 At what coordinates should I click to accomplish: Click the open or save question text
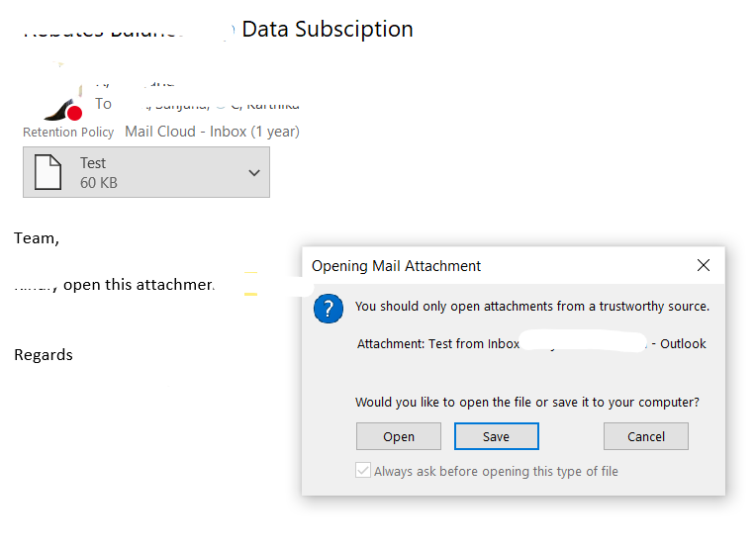click(x=527, y=402)
